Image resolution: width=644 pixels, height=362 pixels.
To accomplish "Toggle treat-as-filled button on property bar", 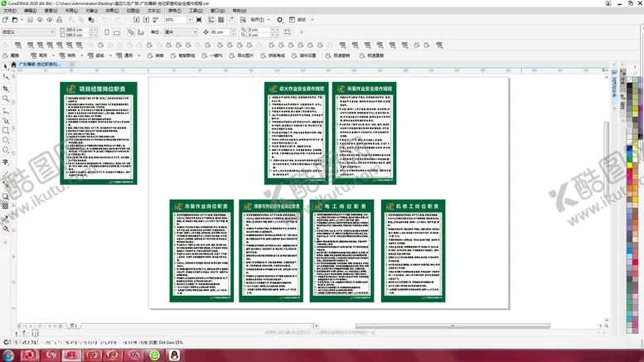I will 288,32.
